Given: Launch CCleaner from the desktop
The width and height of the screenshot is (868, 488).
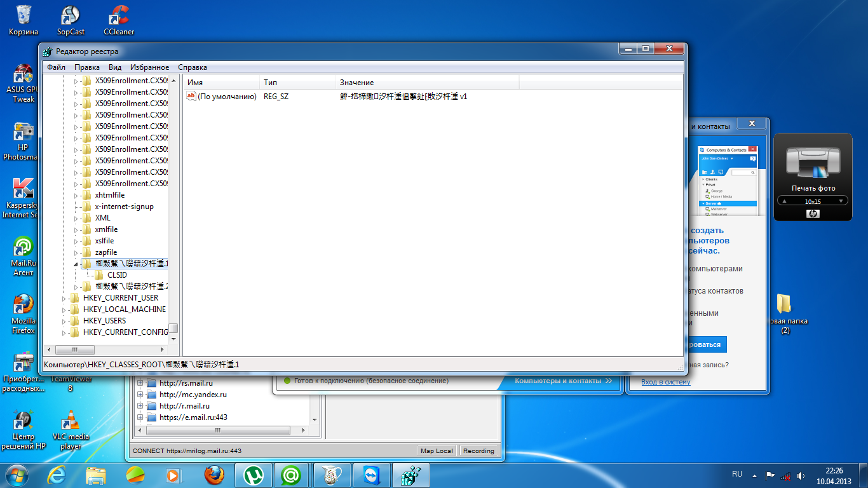Looking at the screenshot, I should point(119,20).
